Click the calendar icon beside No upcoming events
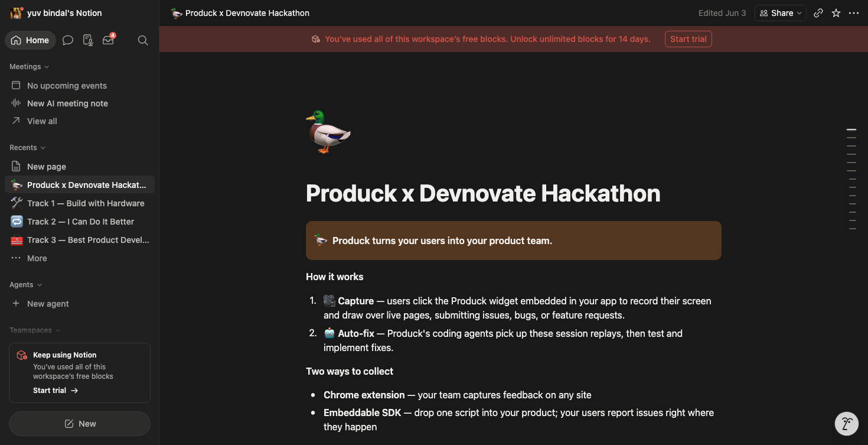Image resolution: width=868 pixels, height=445 pixels. [x=16, y=86]
